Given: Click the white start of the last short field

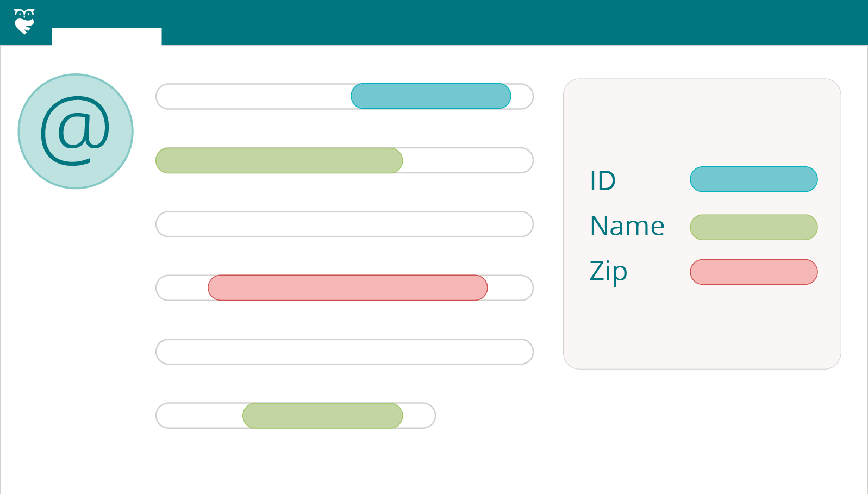Looking at the screenshot, I should point(199,416).
